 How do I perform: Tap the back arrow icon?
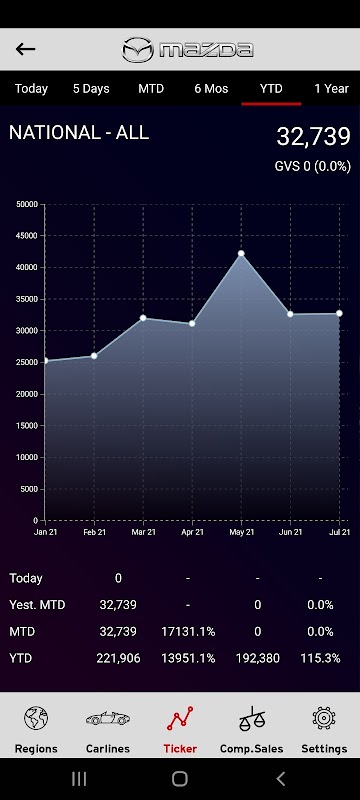tap(25, 49)
